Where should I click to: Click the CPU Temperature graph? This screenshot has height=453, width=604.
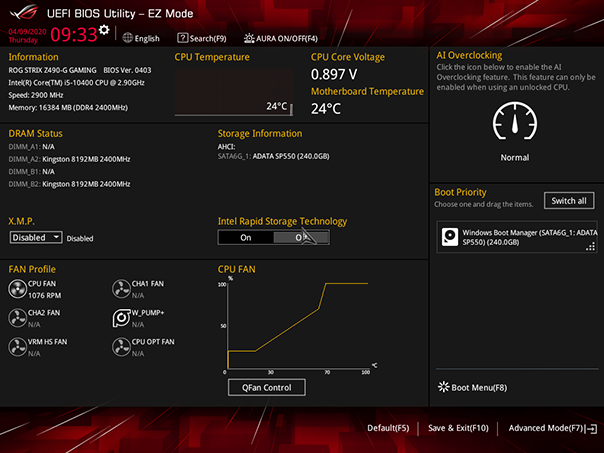click(x=234, y=92)
